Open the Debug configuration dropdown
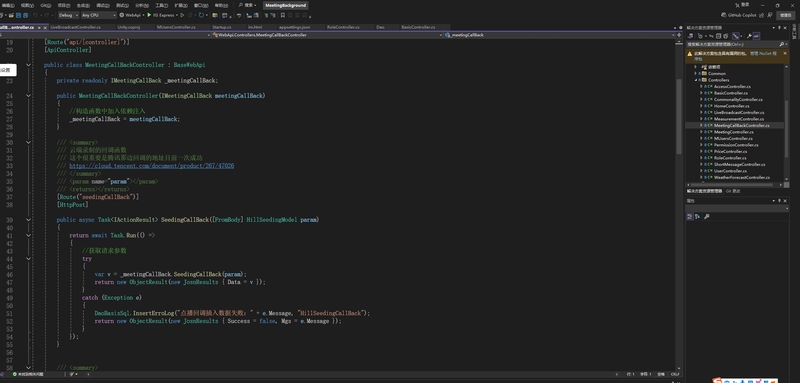The image size is (800, 383). pos(68,15)
